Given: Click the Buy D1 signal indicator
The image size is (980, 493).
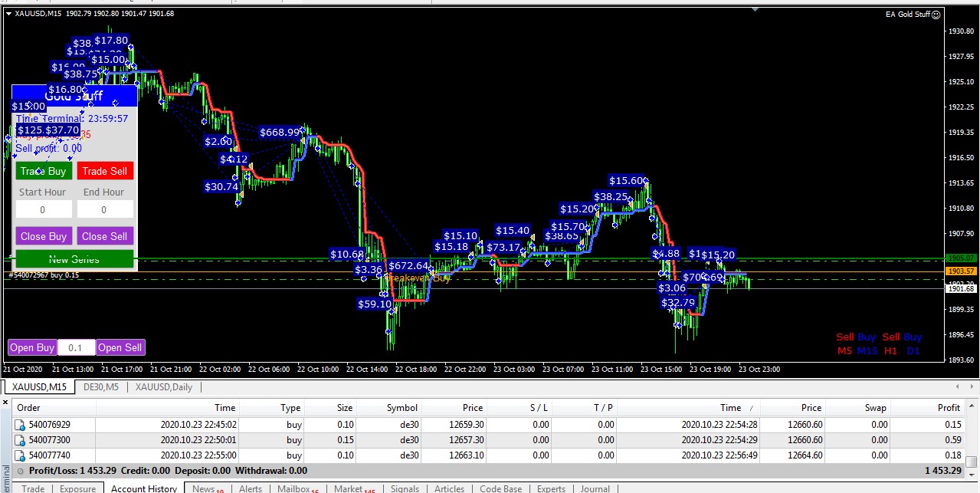Looking at the screenshot, I should click(912, 343).
